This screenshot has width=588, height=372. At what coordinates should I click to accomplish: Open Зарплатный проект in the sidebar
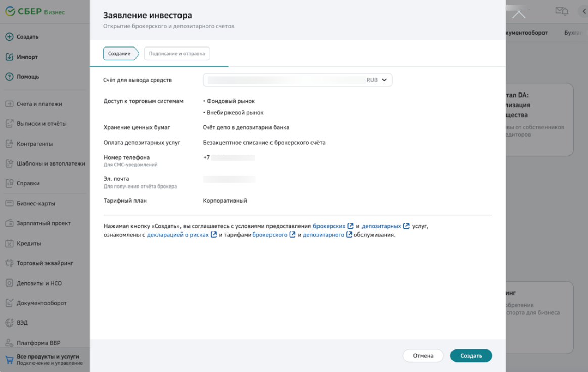(x=44, y=223)
